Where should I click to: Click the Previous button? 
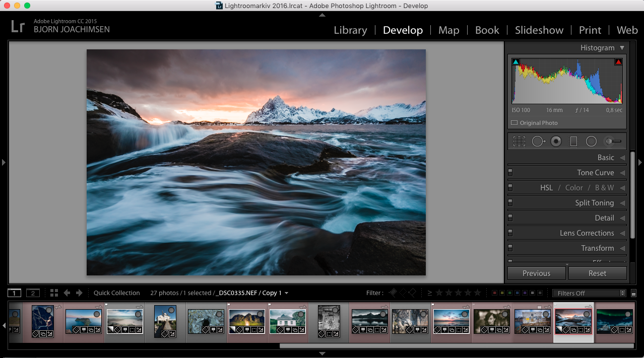click(x=536, y=273)
